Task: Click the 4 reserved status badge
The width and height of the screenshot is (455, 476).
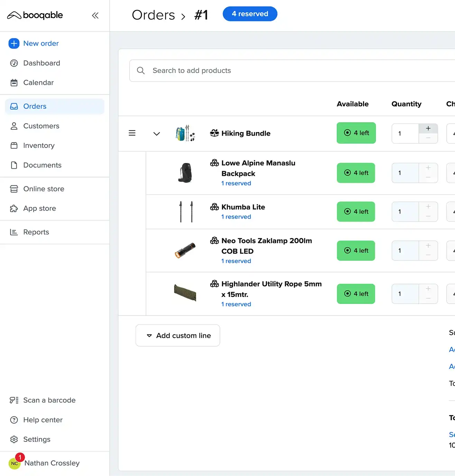Action: coord(250,14)
